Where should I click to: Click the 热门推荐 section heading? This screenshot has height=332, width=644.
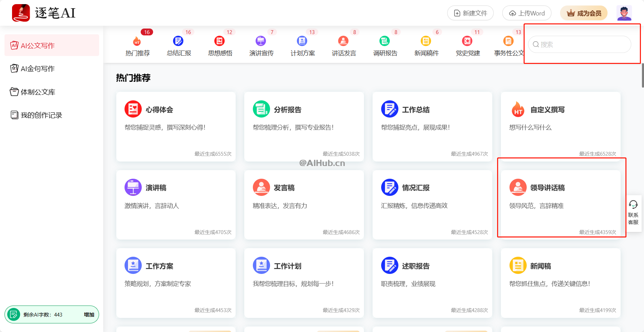tap(133, 78)
